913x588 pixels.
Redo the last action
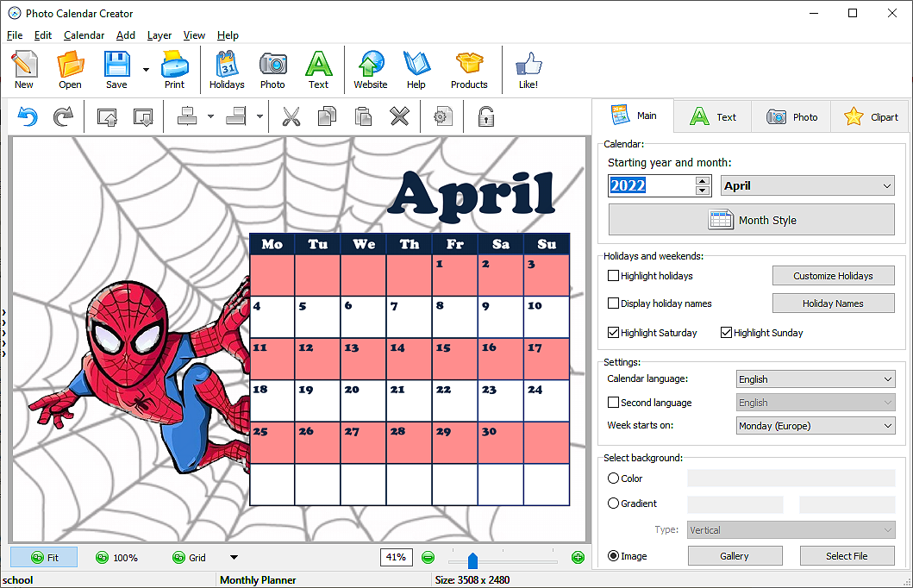[x=63, y=116]
